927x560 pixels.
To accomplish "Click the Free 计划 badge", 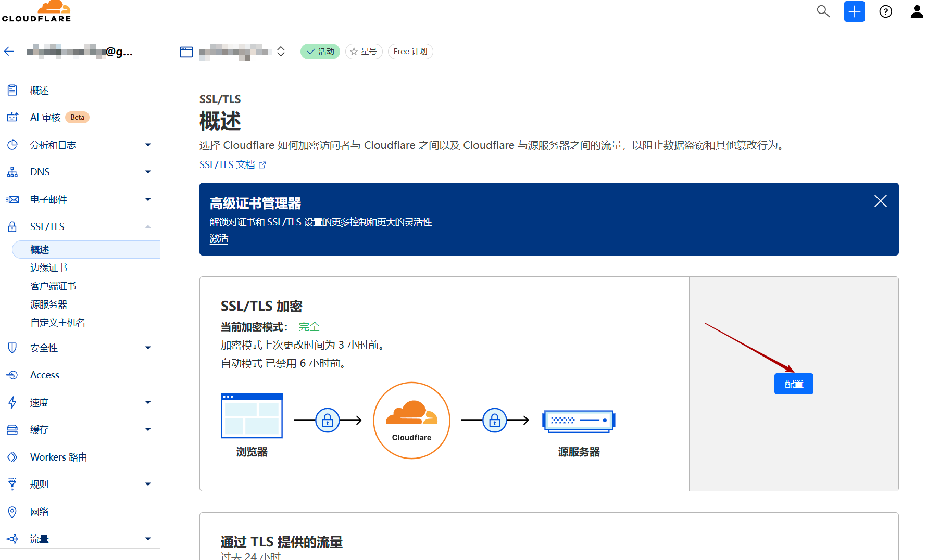I will (410, 52).
